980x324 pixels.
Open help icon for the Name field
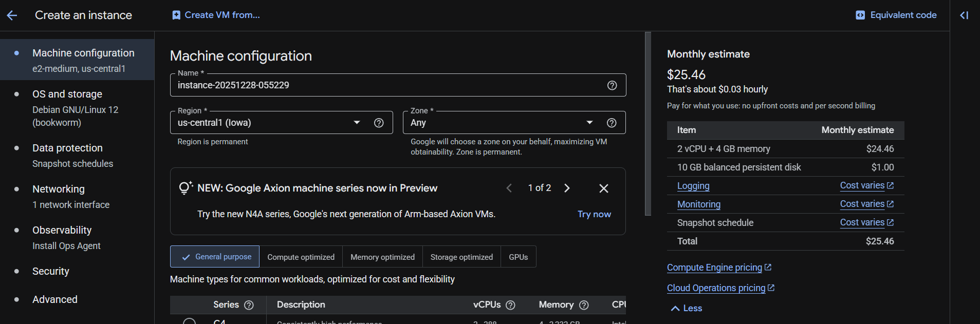[612, 85]
